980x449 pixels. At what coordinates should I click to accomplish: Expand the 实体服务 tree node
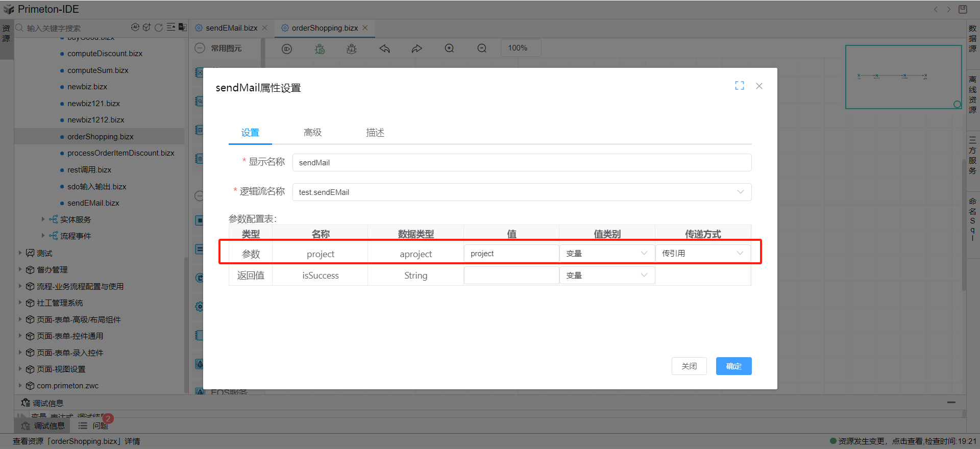[x=43, y=219]
